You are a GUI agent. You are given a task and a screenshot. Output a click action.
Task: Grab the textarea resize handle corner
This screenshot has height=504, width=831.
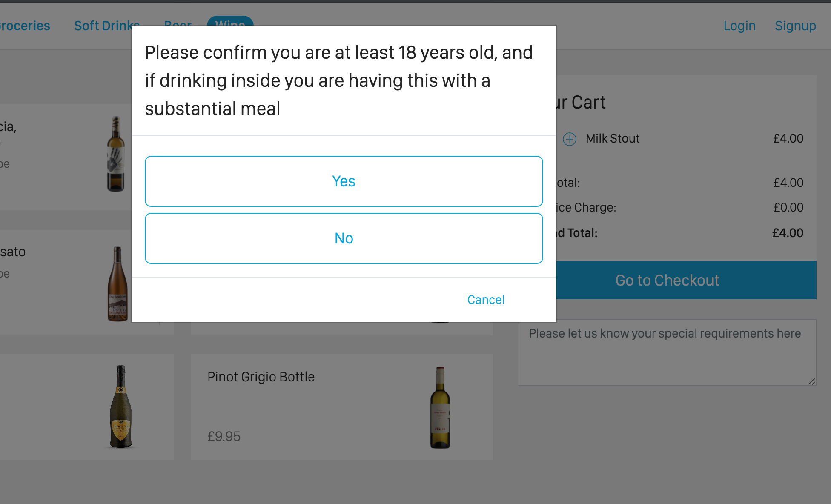tap(811, 381)
